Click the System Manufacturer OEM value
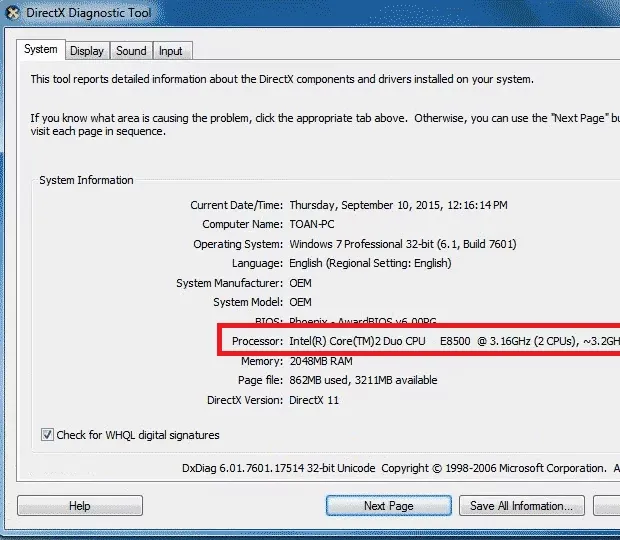 [x=300, y=283]
